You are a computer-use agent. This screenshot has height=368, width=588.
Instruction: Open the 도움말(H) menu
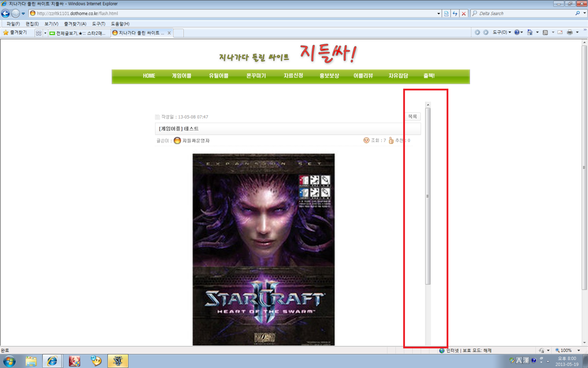(120, 24)
